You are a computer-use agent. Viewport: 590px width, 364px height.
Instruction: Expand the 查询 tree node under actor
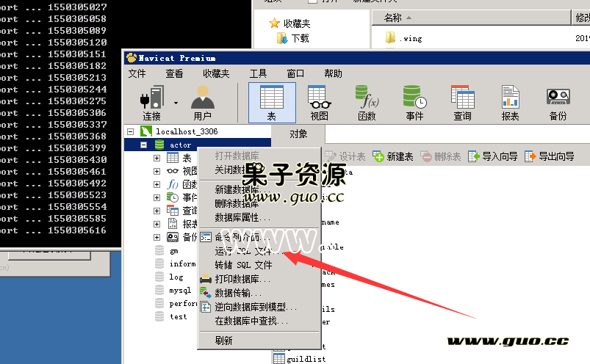point(157,211)
